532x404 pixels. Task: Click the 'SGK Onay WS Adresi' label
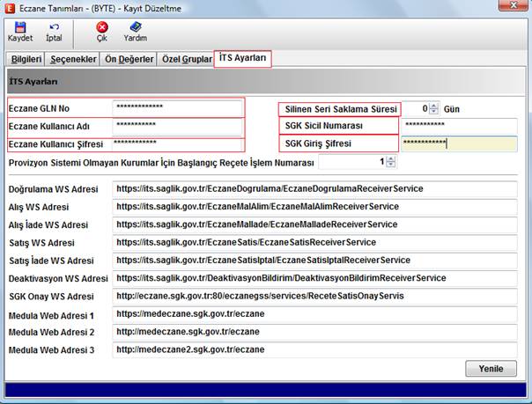point(51,297)
